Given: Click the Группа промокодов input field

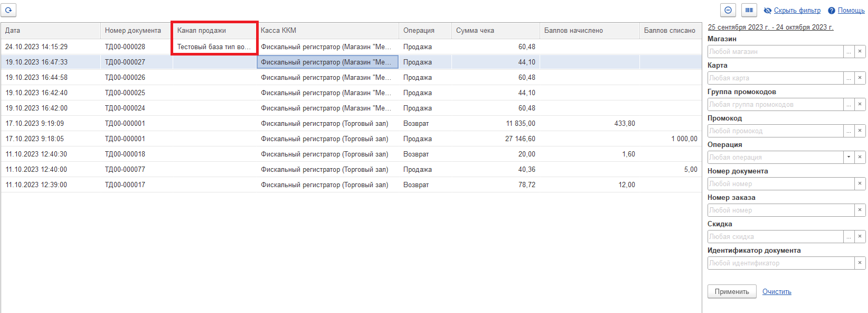Looking at the screenshot, I should click(x=775, y=105).
